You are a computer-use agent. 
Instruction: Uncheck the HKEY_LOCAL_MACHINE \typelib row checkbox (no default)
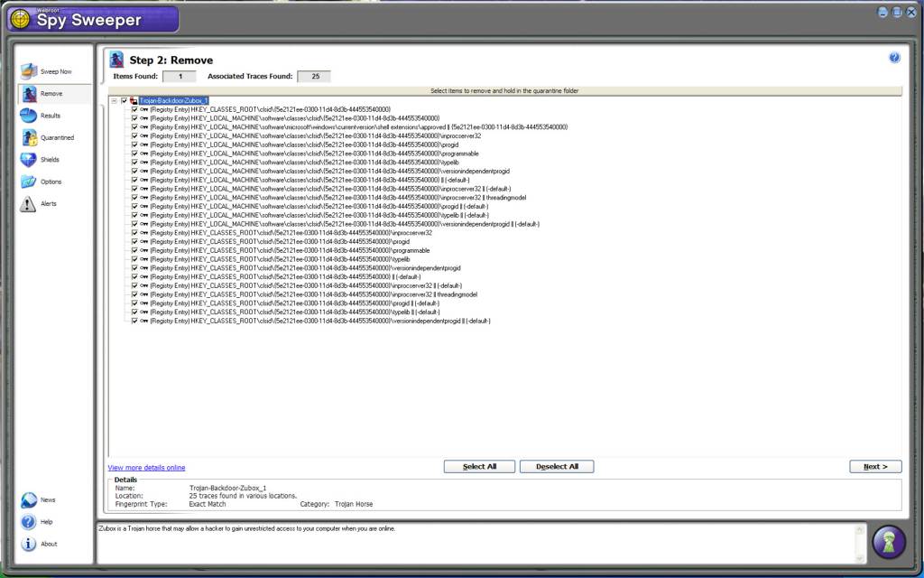tap(134, 163)
